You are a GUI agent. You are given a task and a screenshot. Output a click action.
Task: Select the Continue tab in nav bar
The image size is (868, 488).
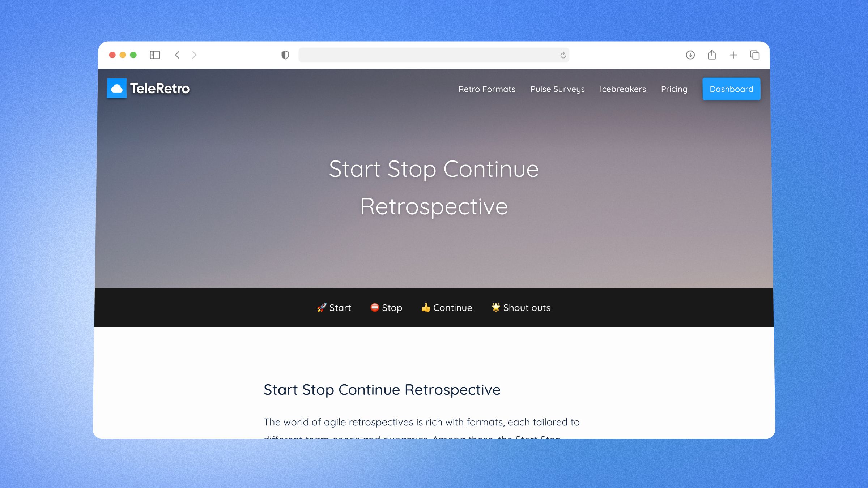[x=448, y=308]
